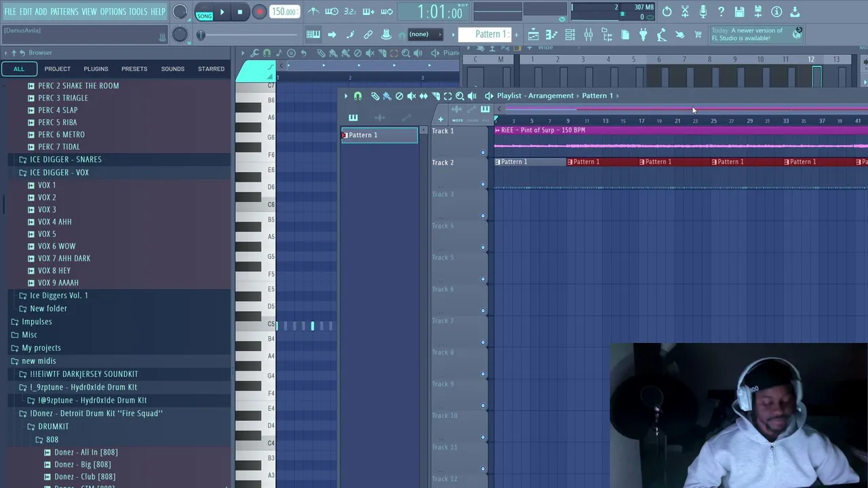Open the Playlist options menu arrow
Image resolution: width=868 pixels, height=488 pixels.
346,96
